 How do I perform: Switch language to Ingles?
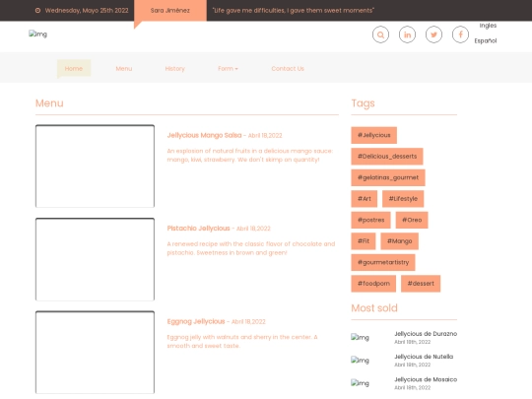click(x=488, y=26)
